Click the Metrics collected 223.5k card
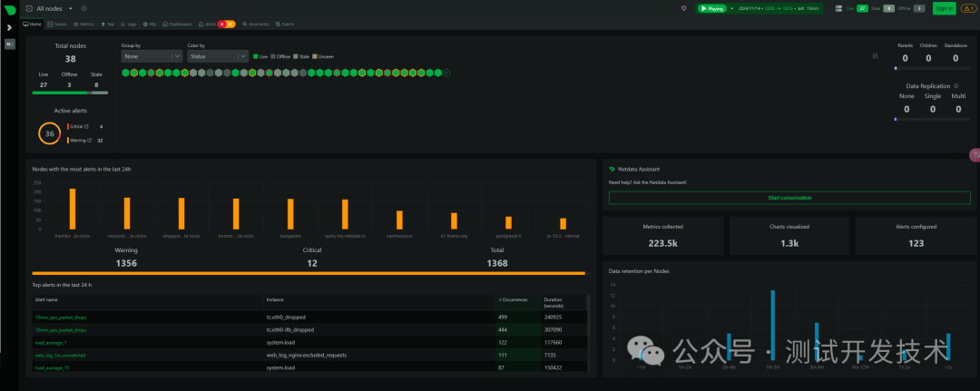 tap(662, 236)
